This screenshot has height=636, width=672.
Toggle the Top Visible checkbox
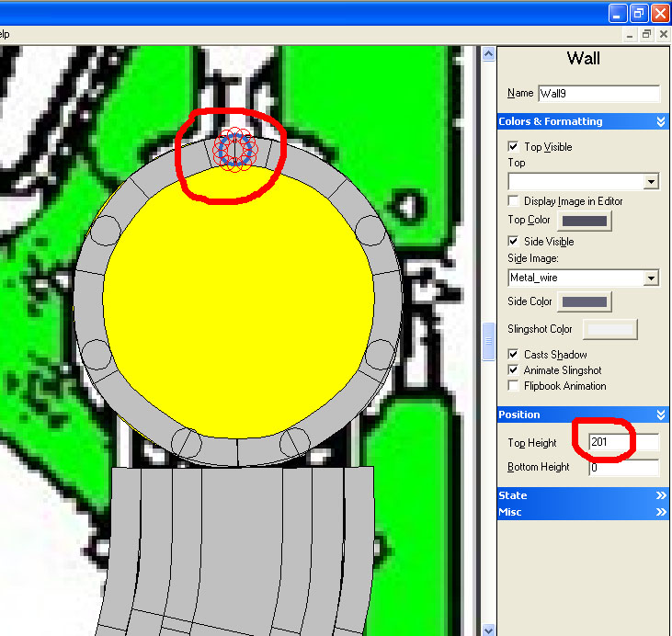pyautogui.click(x=513, y=147)
